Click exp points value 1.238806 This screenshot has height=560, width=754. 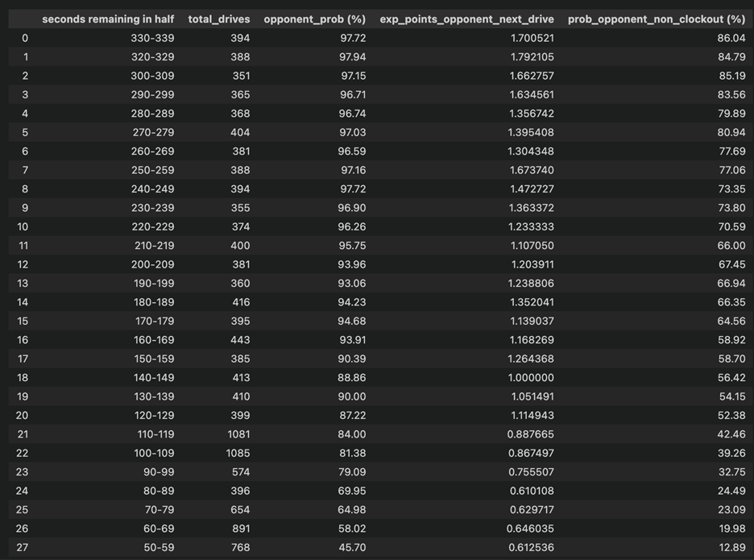531,284
